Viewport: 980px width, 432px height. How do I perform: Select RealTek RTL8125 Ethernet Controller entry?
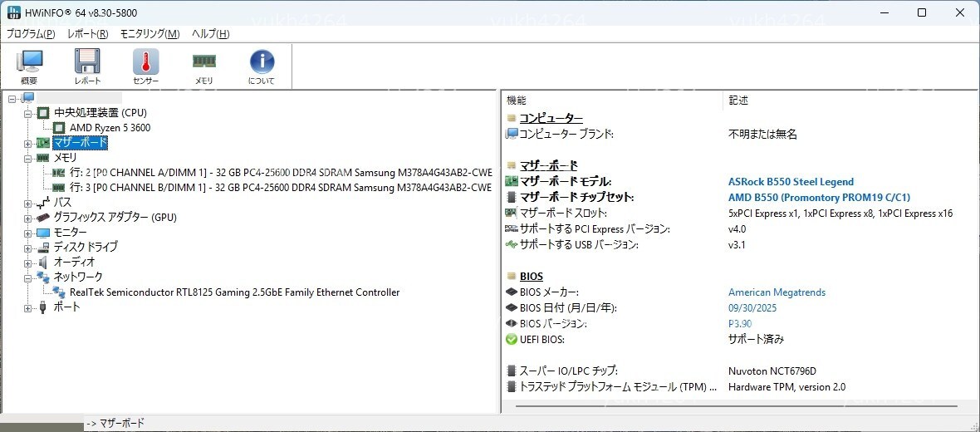(234, 292)
